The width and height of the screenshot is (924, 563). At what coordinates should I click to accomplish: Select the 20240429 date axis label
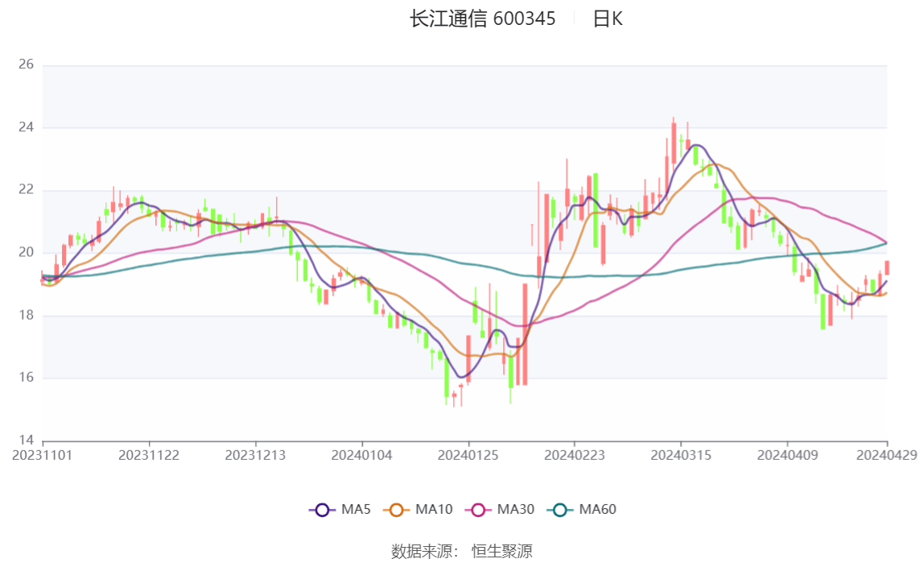pos(886,455)
